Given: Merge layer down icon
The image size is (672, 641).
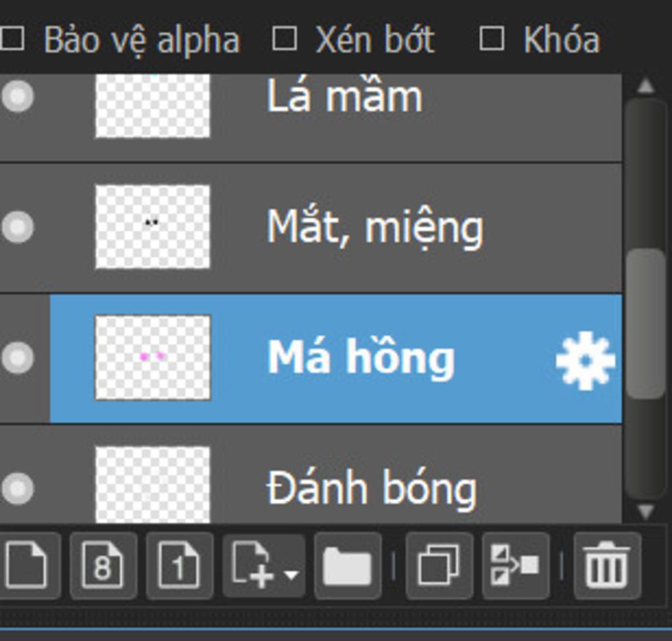Looking at the screenshot, I should (516, 565).
